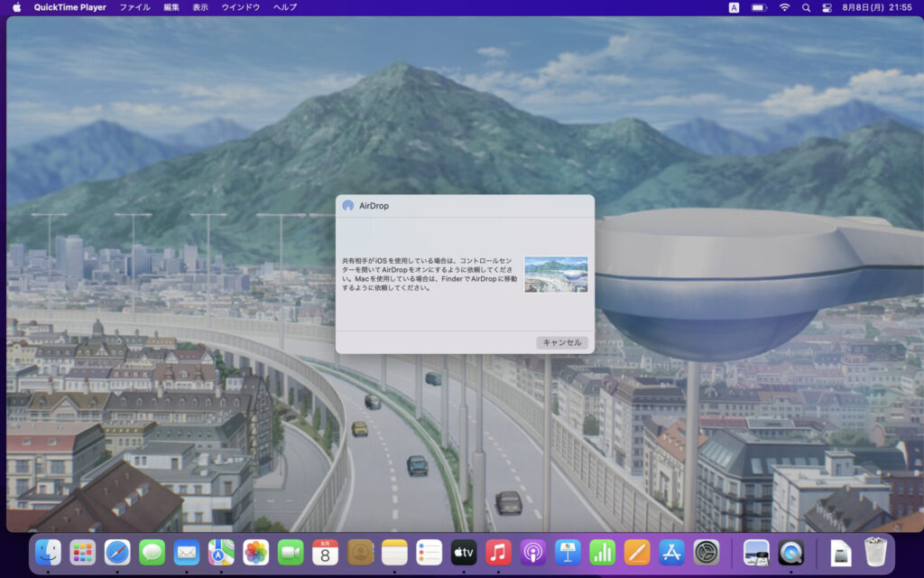
Task: Open Calendar from the Dock
Action: [x=325, y=553]
